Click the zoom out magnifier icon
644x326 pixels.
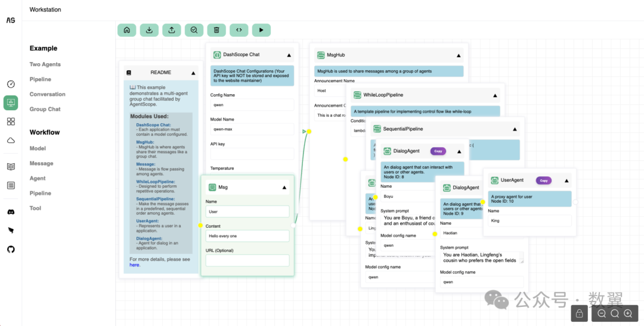pos(602,313)
